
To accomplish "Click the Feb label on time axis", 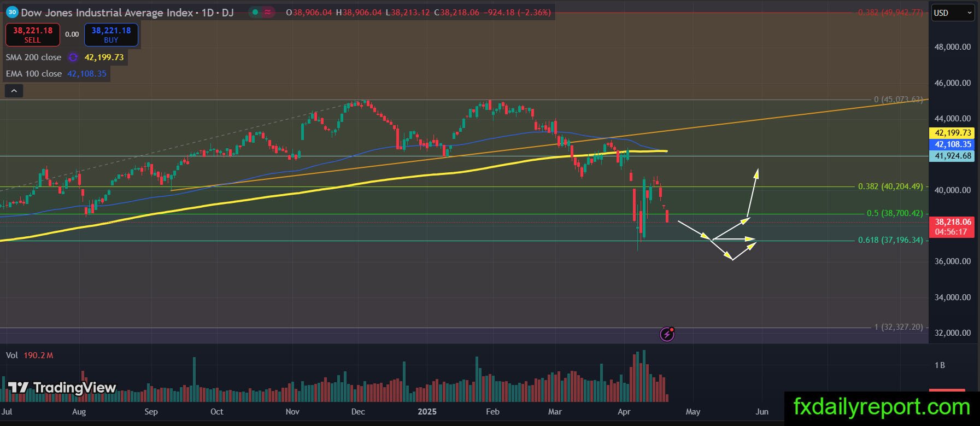I will coord(492,412).
